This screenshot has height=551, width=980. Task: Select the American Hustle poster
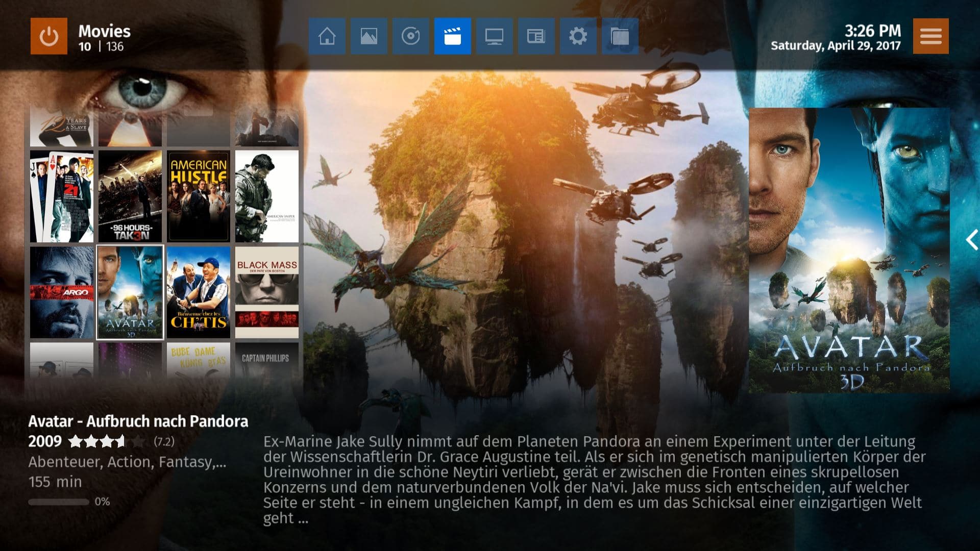(199, 196)
